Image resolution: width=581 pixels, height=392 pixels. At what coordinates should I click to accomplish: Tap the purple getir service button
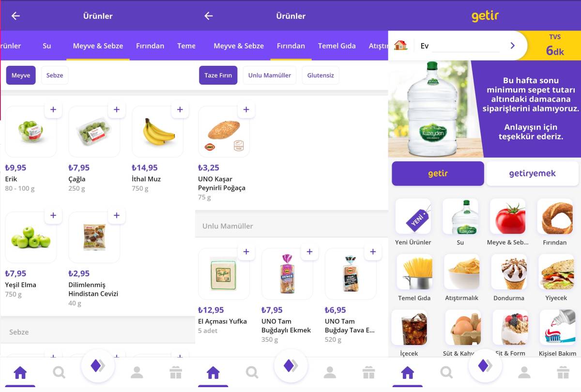[438, 173]
